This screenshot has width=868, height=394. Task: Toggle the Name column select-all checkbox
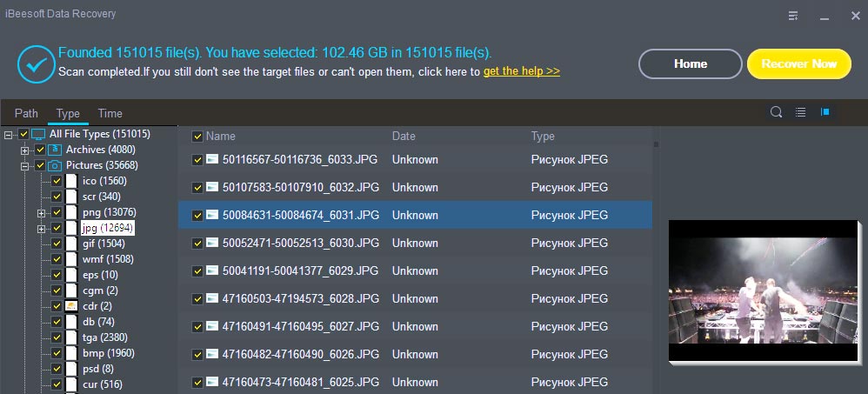(x=197, y=137)
